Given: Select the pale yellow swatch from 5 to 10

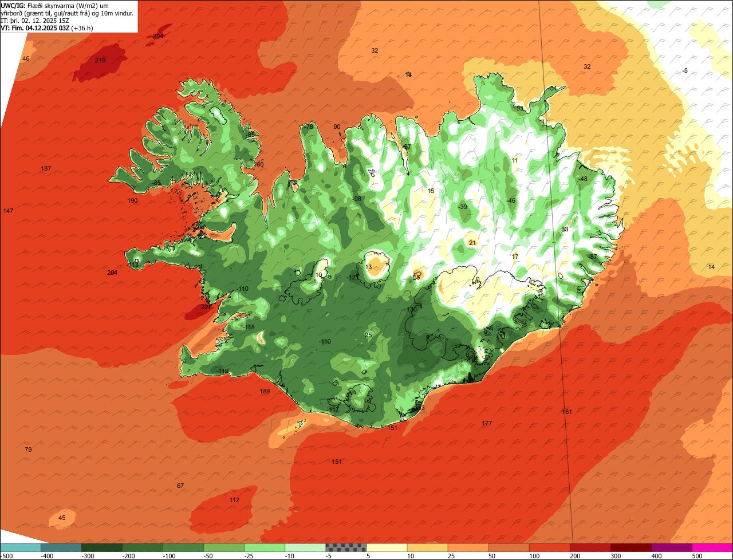Looking at the screenshot, I should (387, 547).
